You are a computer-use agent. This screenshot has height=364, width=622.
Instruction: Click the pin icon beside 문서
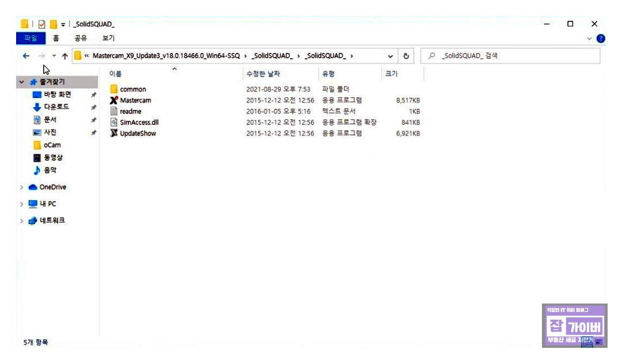pos(94,120)
